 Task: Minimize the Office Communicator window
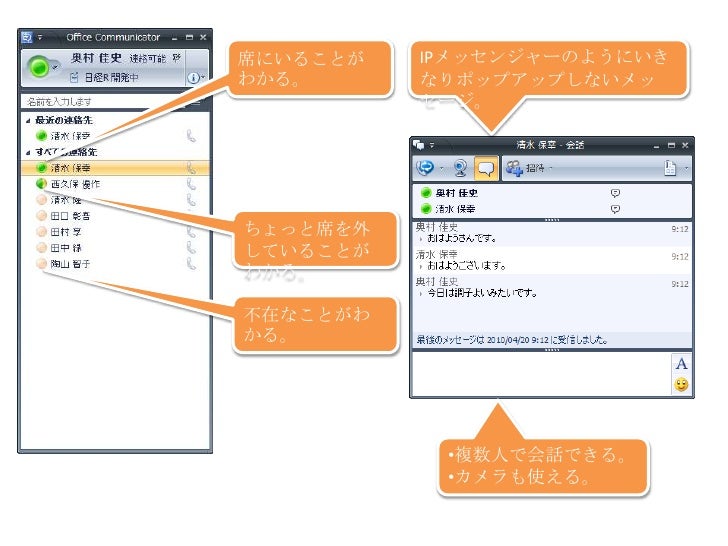click(175, 38)
